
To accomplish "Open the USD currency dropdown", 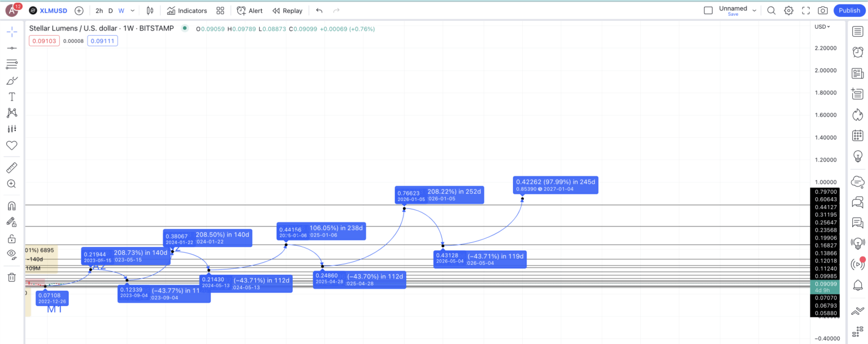I will coord(822,27).
